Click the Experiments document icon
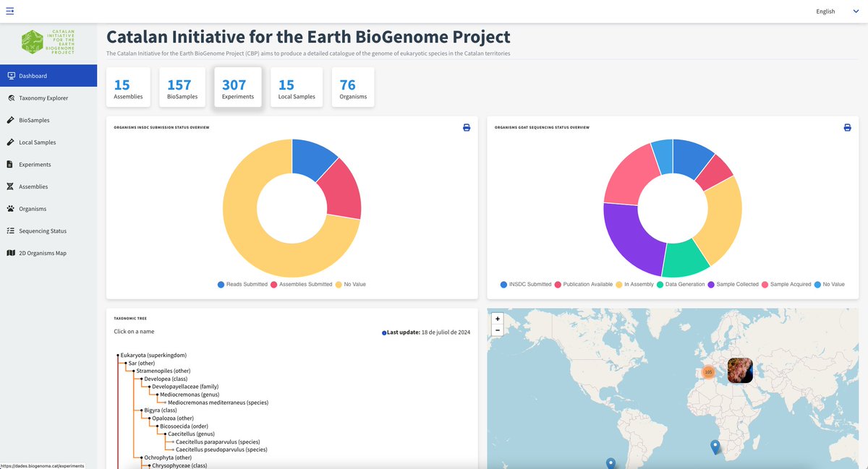 [x=10, y=165]
